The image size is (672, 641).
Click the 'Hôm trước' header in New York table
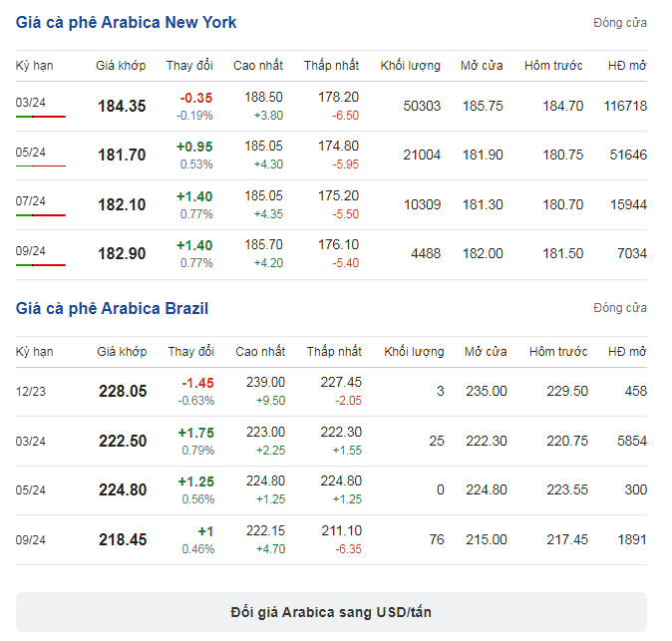coord(553,66)
